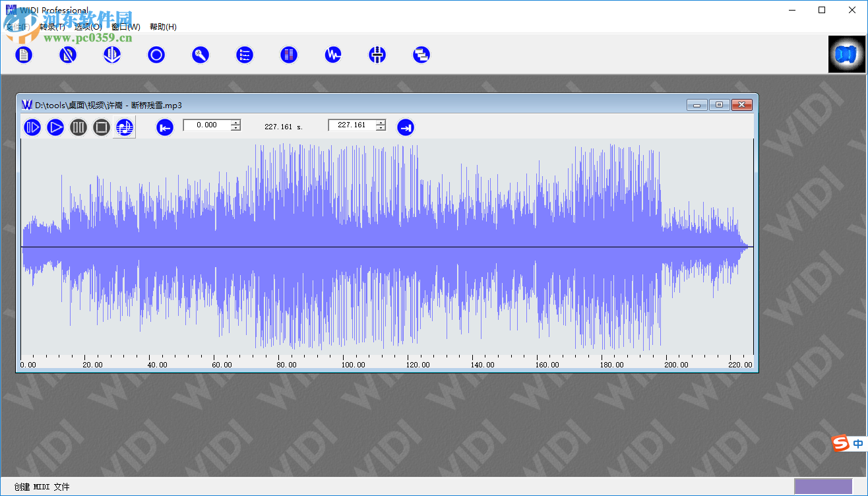
Task: Create a new file
Action: [x=24, y=55]
